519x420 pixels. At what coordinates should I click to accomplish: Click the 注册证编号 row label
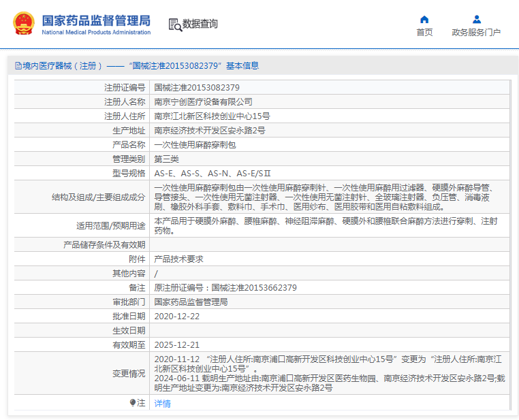tap(125, 87)
